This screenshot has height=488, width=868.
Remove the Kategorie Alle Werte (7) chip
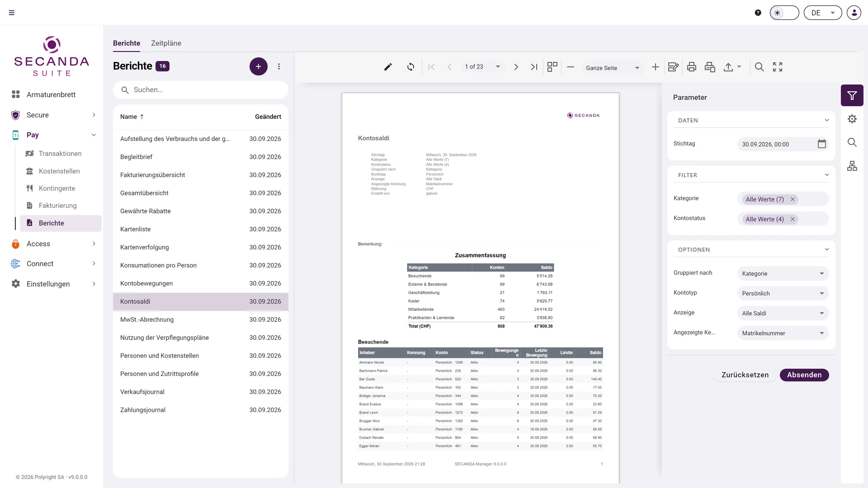[x=793, y=199]
